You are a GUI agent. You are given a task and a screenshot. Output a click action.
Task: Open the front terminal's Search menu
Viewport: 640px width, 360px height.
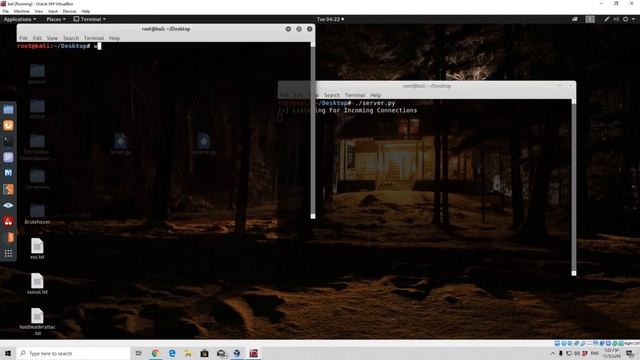point(71,38)
